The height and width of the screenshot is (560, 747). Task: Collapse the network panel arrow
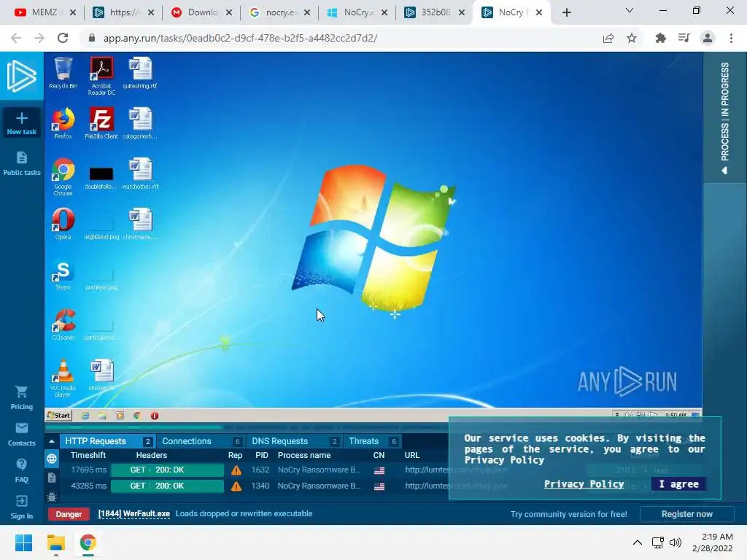(x=52, y=441)
